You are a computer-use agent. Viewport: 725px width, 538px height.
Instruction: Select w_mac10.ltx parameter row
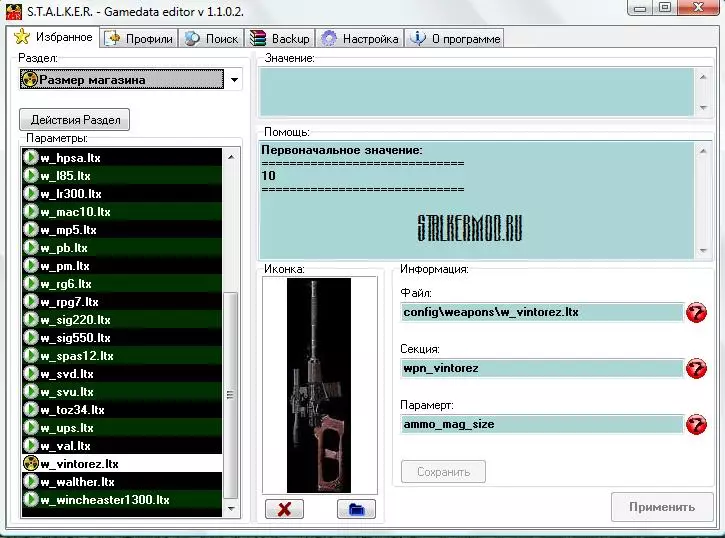[122, 212]
